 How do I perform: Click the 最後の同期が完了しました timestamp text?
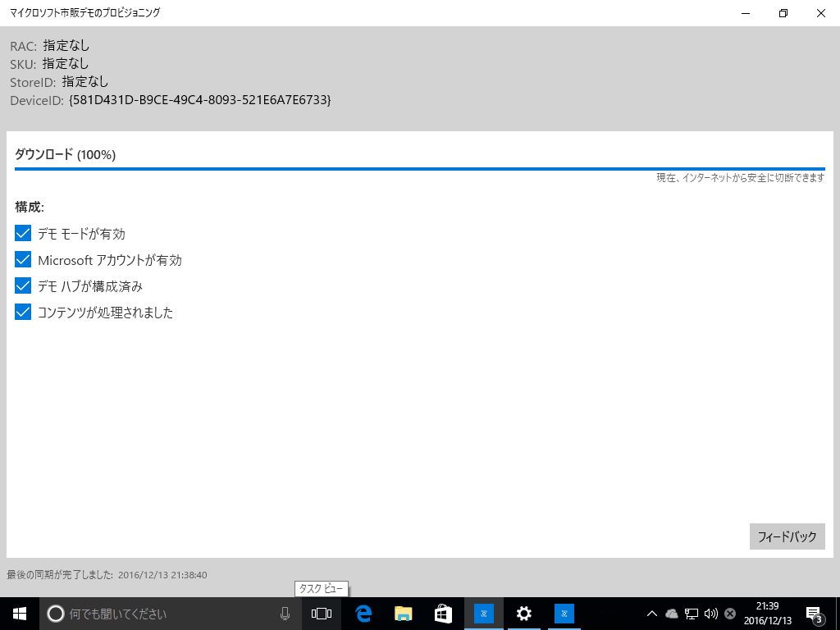[107, 575]
